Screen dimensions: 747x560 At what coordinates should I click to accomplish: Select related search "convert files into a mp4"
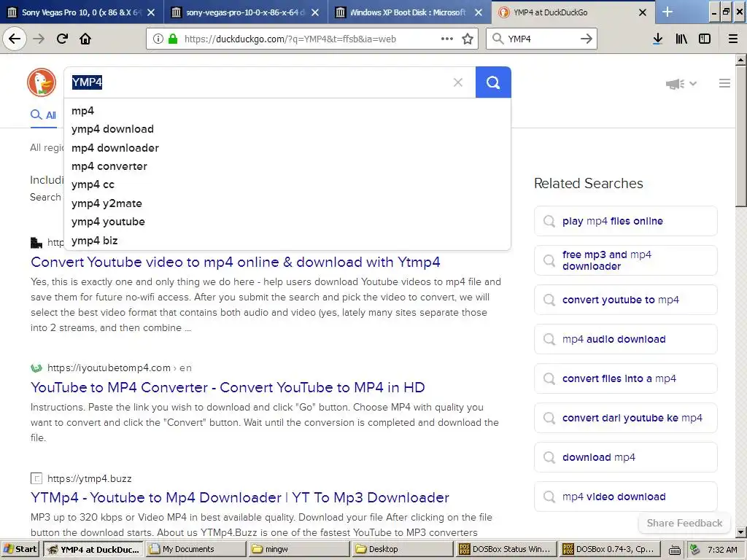[x=625, y=378]
